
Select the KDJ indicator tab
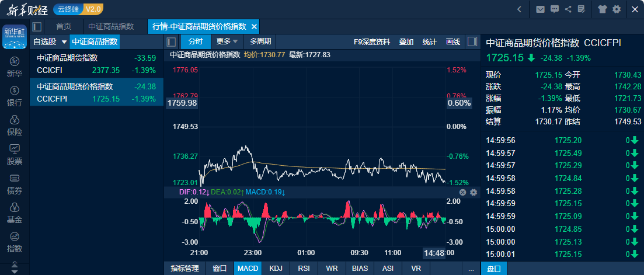coord(276,269)
